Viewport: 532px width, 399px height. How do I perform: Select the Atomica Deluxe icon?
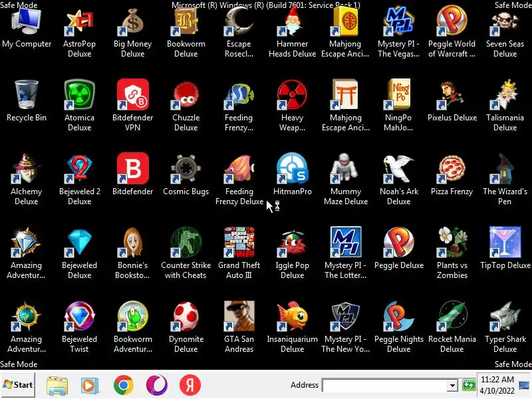79,106
